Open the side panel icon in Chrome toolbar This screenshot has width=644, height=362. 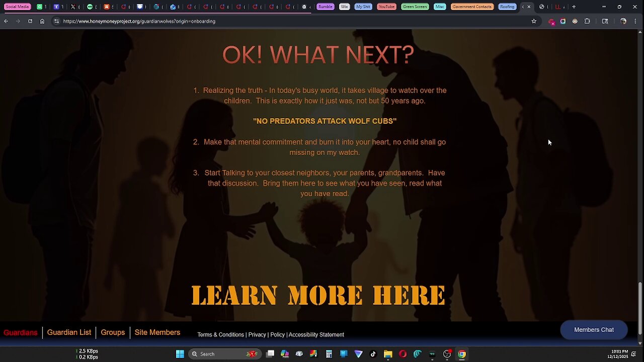coord(605,21)
